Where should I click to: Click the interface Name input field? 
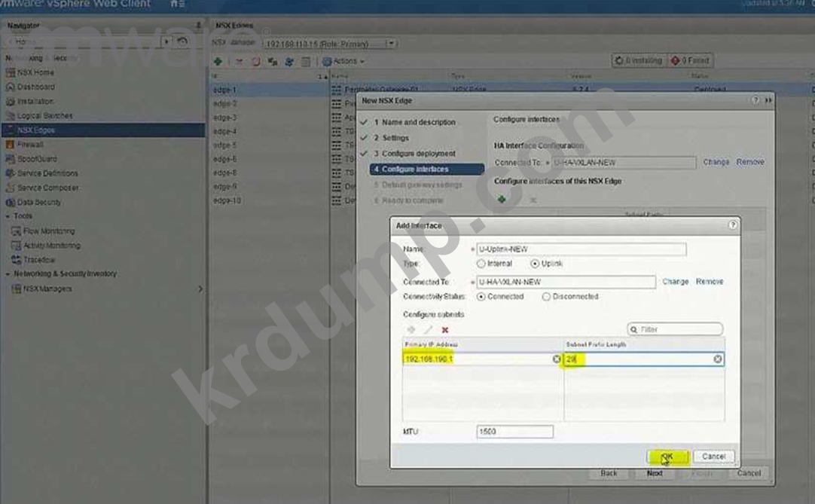tap(581, 249)
